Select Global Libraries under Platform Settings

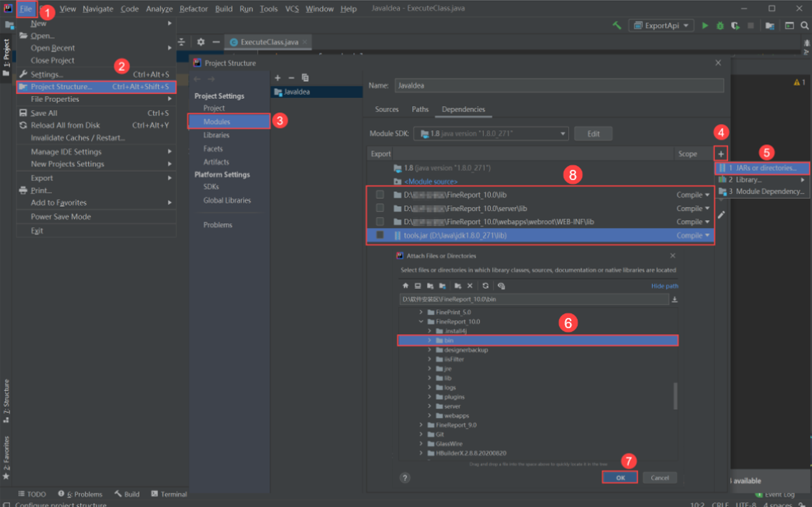tap(227, 200)
